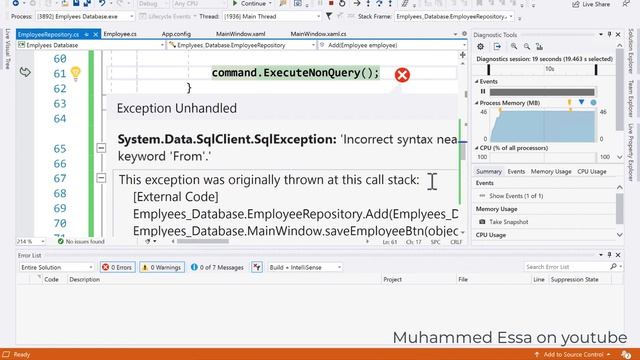Open the Stack Frame dropdown

click(454, 17)
